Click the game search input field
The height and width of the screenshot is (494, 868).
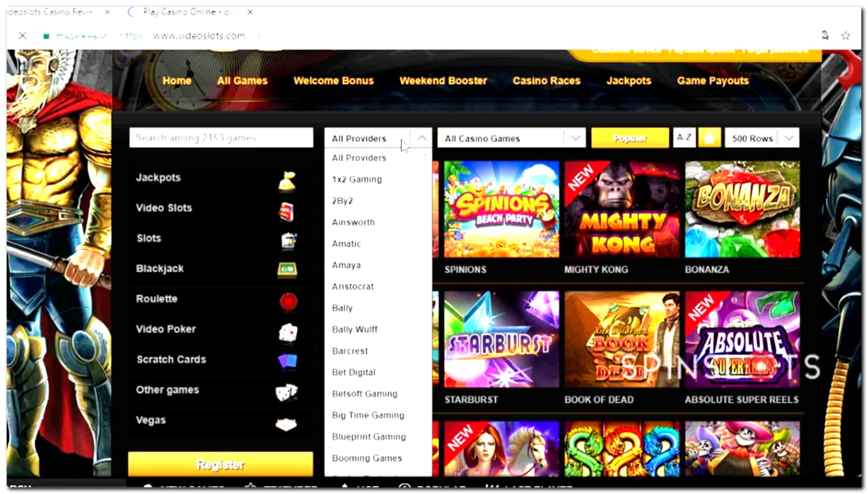pyautogui.click(x=221, y=138)
